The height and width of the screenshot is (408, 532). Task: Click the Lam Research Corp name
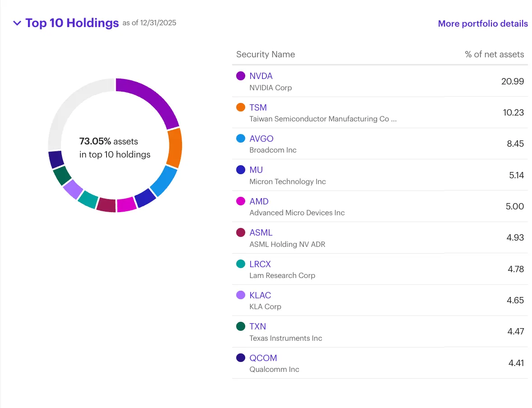282,276
